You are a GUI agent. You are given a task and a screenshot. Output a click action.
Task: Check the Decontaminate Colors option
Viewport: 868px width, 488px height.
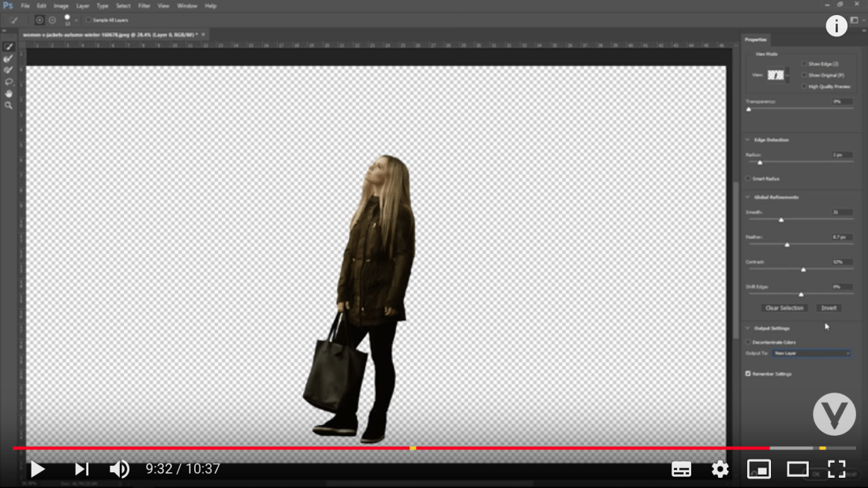(749, 342)
